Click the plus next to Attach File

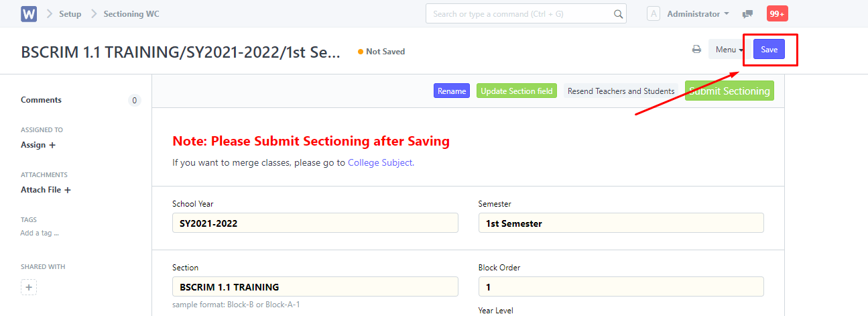(x=68, y=190)
